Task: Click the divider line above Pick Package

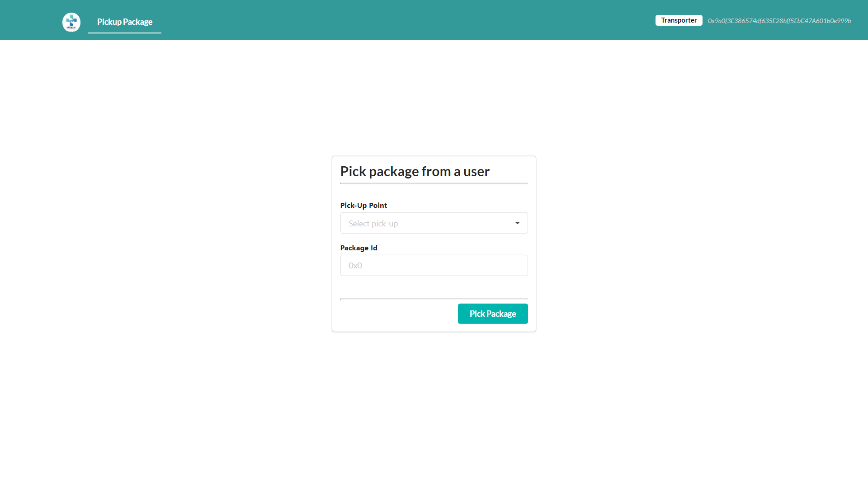Action: pyautogui.click(x=434, y=299)
